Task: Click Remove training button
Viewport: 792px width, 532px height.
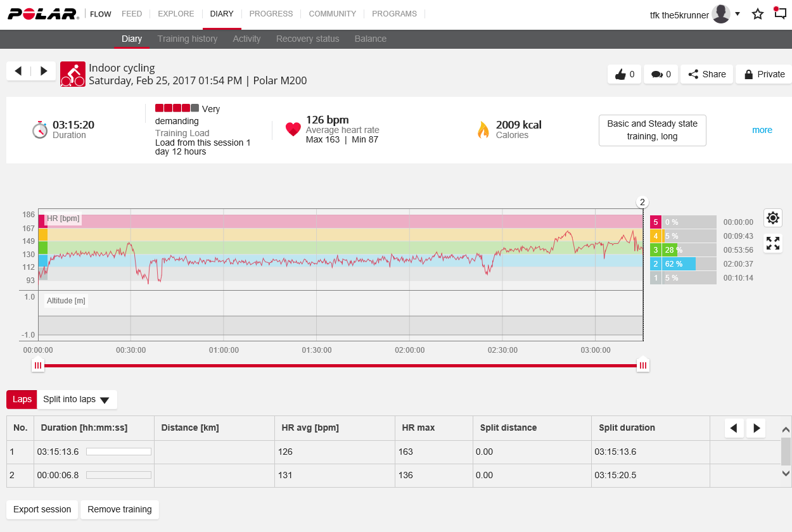Action: [120, 509]
